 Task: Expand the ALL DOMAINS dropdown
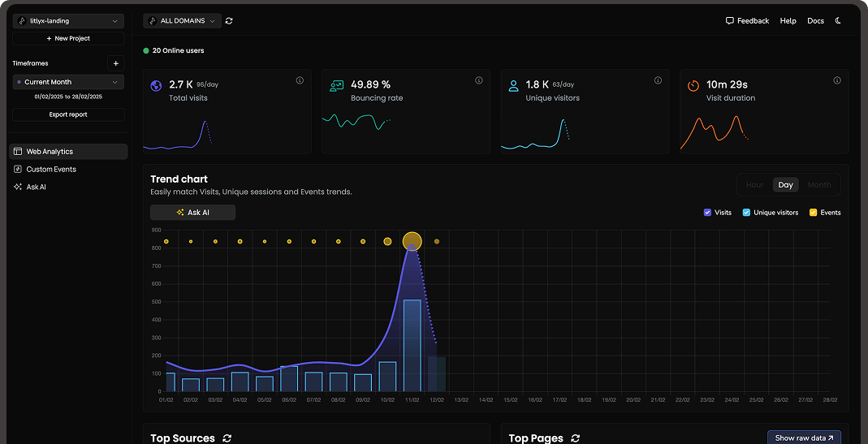pyautogui.click(x=182, y=21)
